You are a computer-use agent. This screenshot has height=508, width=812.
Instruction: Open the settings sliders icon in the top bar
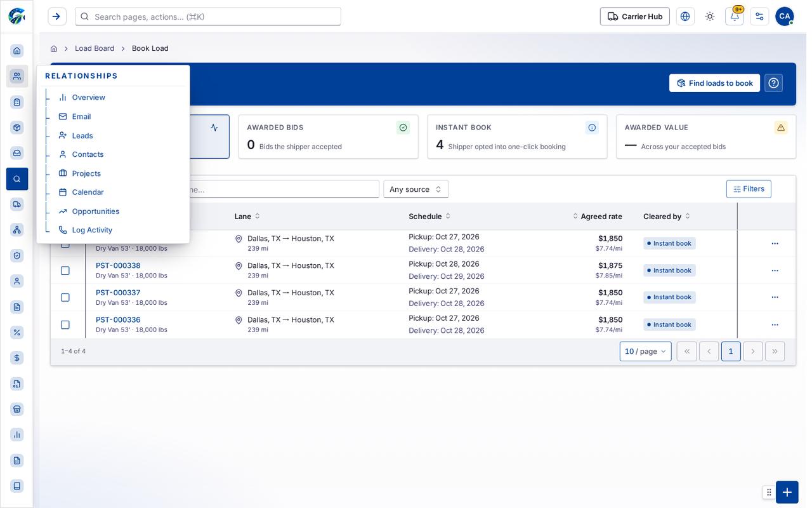pos(759,17)
